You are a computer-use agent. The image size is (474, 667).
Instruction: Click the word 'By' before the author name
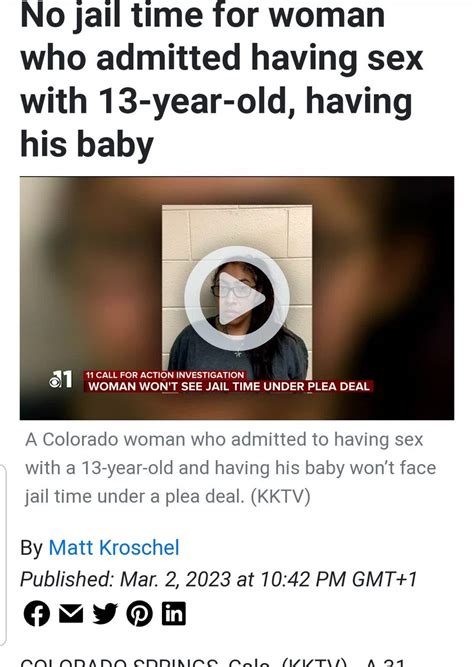pos(31,548)
